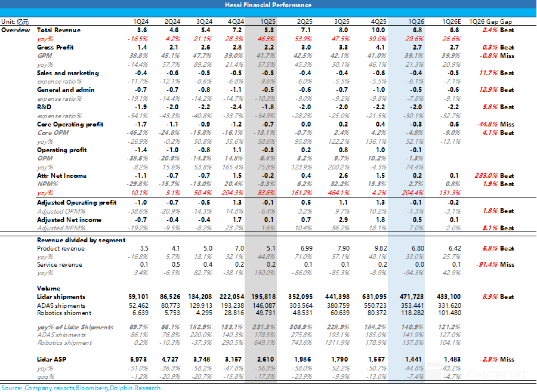Click the 'NPM%' row label
537x392 pixels.
click(47, 184)
